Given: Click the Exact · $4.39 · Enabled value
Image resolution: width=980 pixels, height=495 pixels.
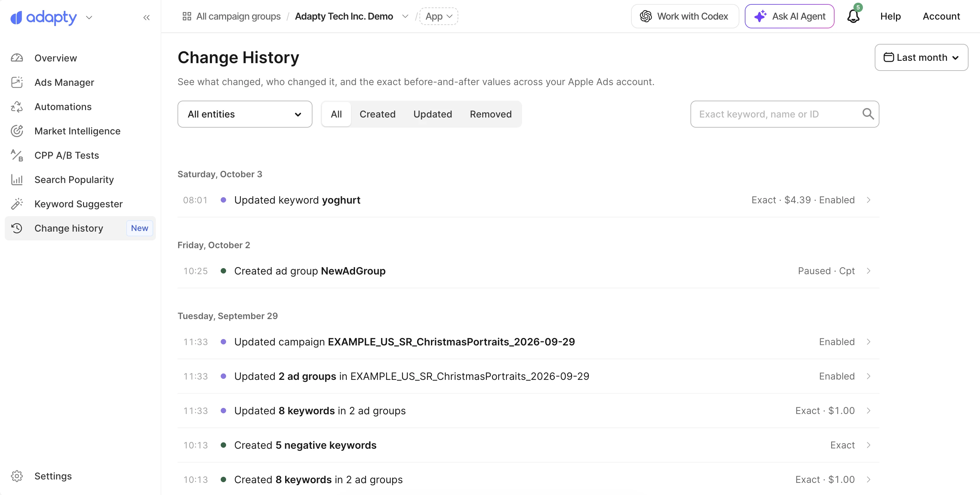Looking at the screenshot, I should pos(803,200).
